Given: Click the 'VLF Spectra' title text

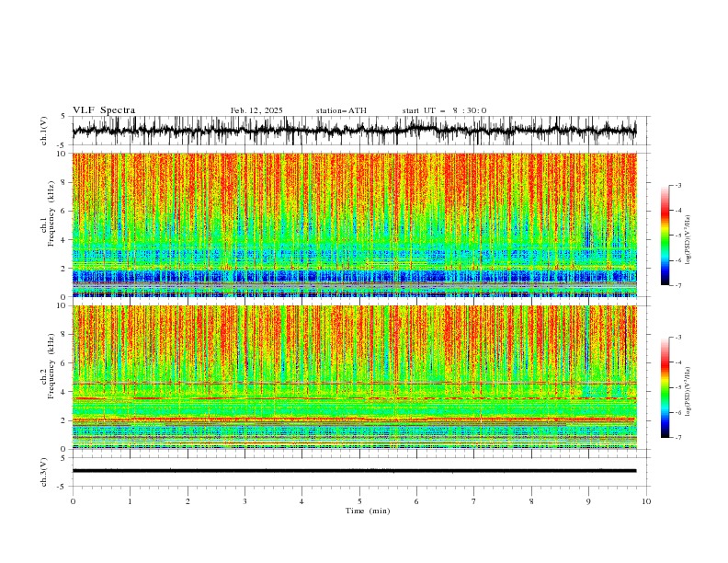Looking at the screenshot, I should [x=104, y=110].
